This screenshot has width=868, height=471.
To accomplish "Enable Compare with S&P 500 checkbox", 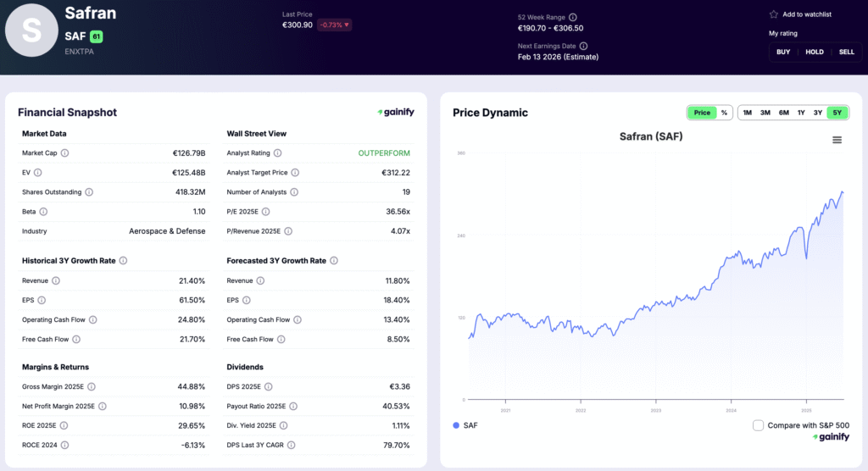I will [x=758, y=425].
